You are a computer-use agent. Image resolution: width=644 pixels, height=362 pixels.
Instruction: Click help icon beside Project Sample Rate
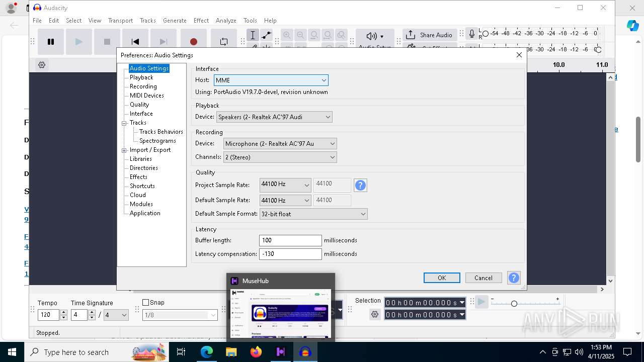(x=360, y=186)
